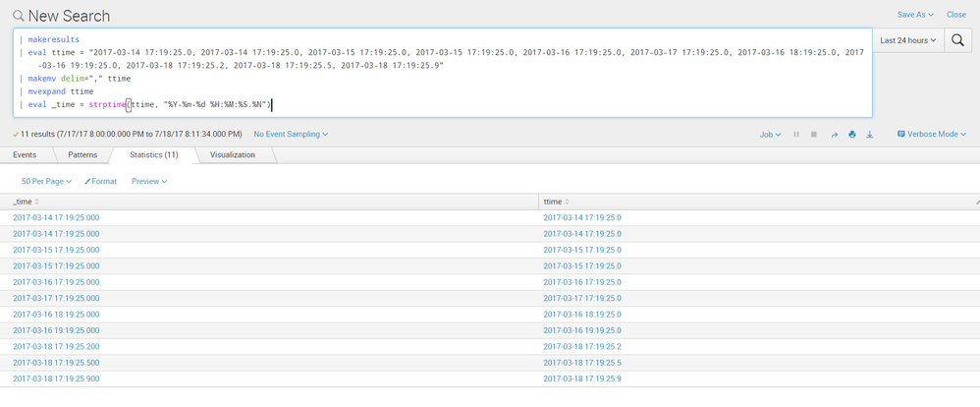Open the Job menu
This screenshot has height=407, width=980.
click(x=770, y=135)
